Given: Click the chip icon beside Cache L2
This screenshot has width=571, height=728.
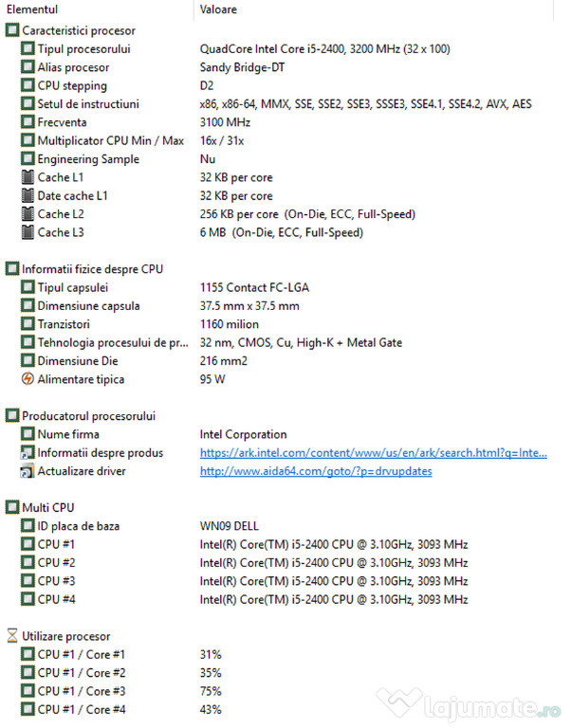Looking at the screenshot, I should [x=28, y=214].
